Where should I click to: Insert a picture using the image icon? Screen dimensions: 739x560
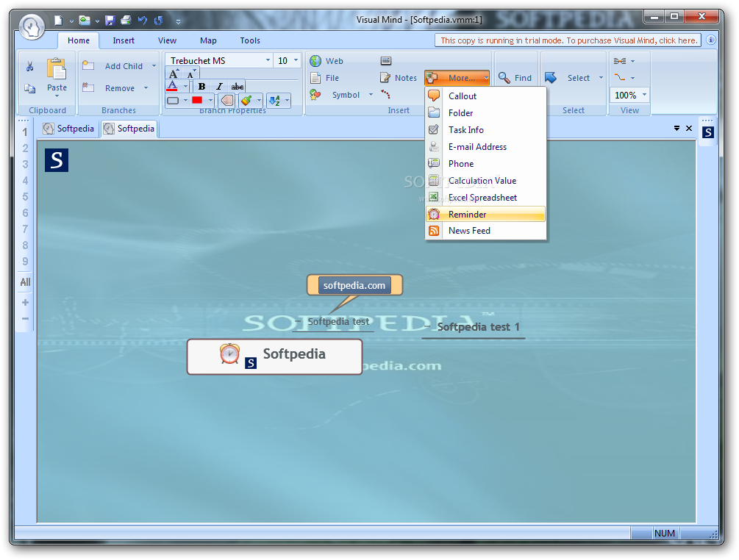pyautogui.click(x=386, y=61)
